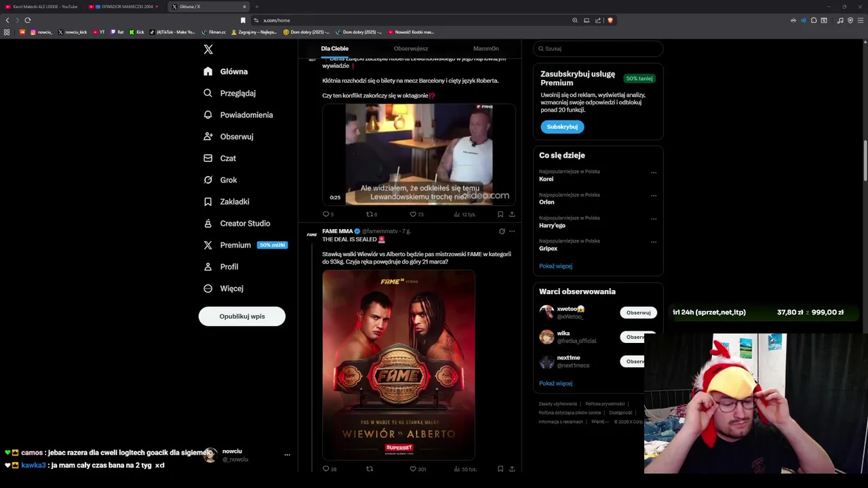Share the FAME MMA post
Viewport: 868px width, 488px height.
pos(512,469)
